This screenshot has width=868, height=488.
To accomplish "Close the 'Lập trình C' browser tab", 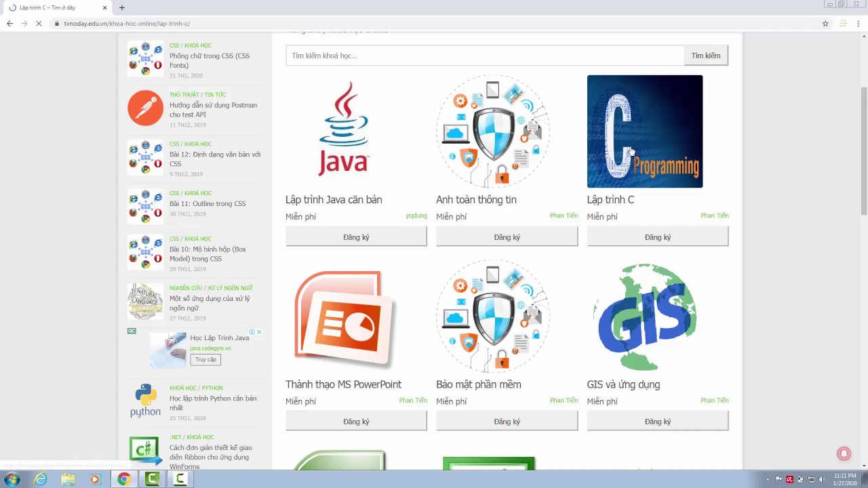I will click(104, 7).
